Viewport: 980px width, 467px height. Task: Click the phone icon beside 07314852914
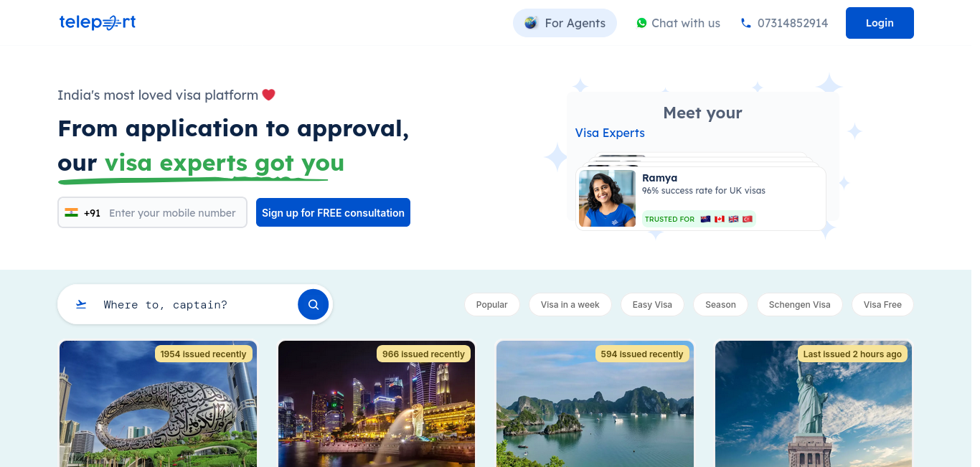pos(746,23)
